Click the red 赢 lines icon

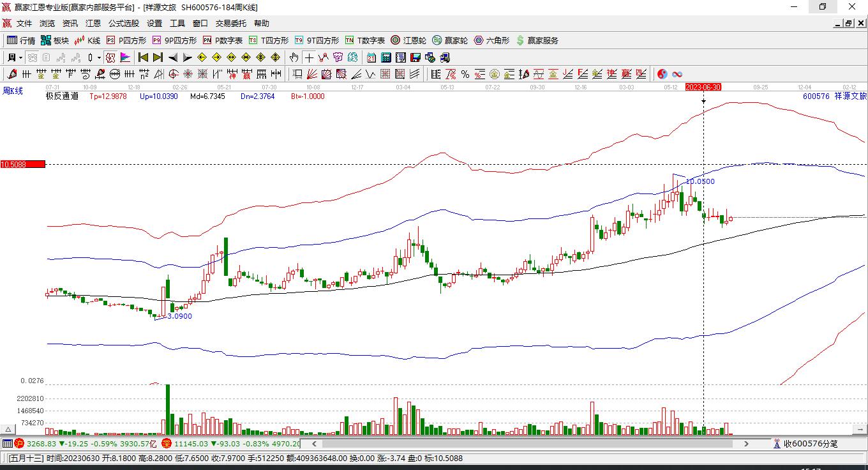(627, 74)
